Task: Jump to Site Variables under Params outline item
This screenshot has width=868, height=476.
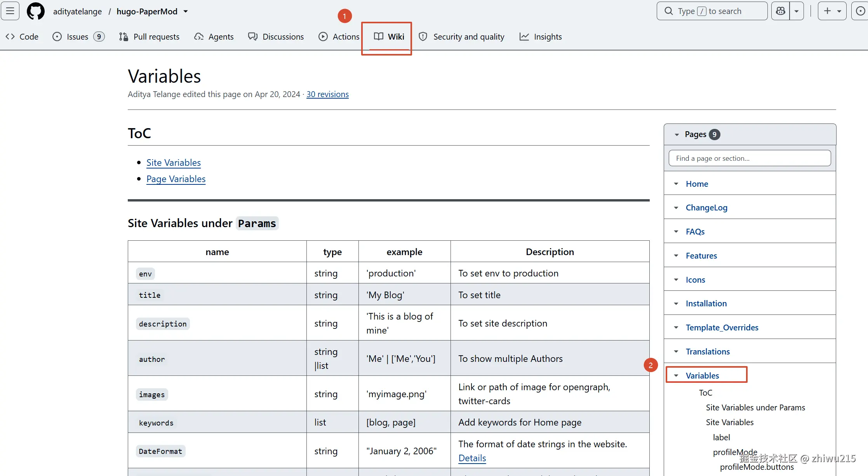Action: coord(755,408)
